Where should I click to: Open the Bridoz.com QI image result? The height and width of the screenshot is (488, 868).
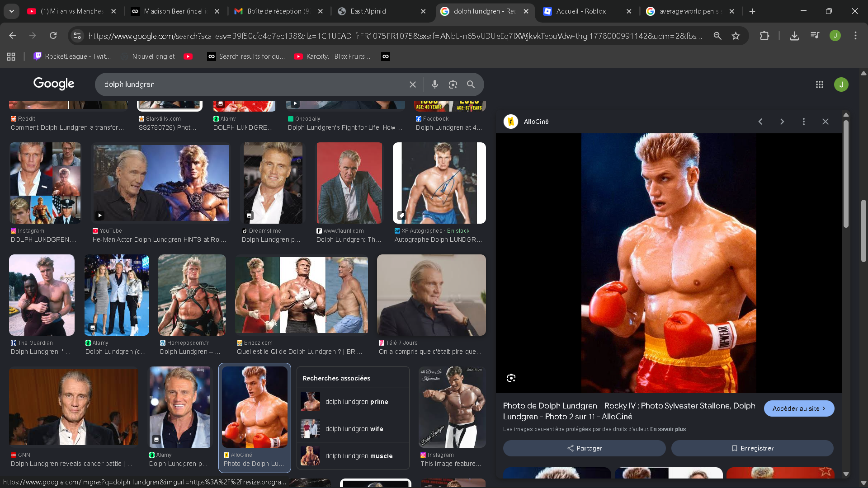[302, 295]
